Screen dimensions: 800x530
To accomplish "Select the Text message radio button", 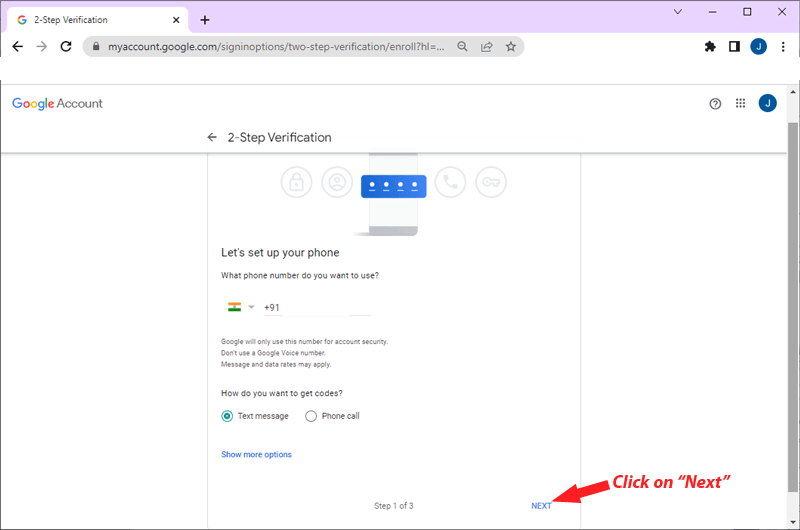I will (x=227, y=416).
